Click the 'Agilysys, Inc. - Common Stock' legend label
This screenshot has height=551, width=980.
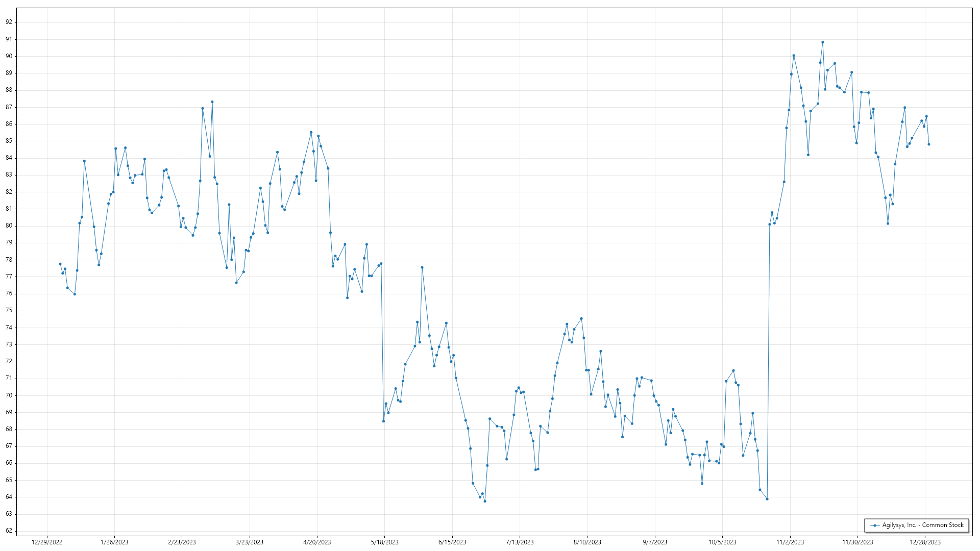click(x=923, y=525)
